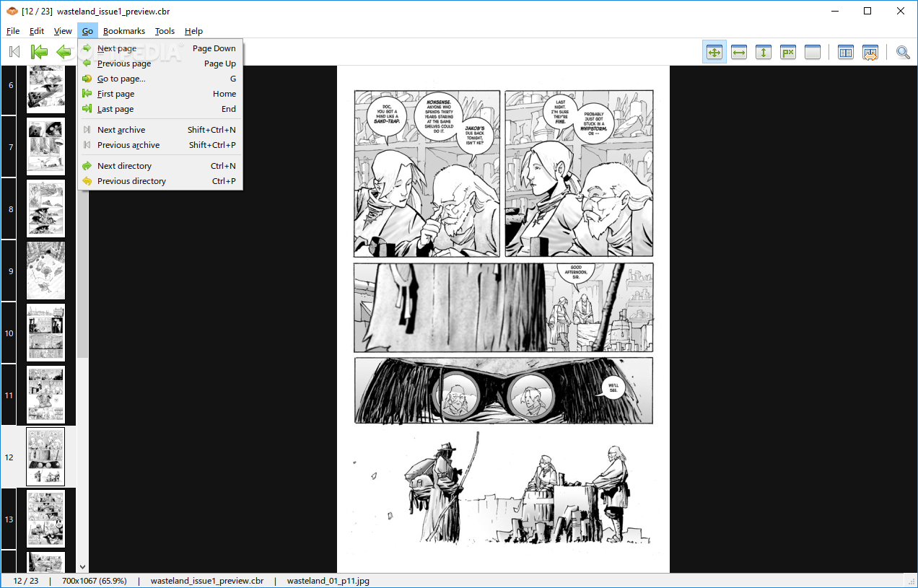Enable best fit zoom mode
918x588 pixels.
coord(714,52)
